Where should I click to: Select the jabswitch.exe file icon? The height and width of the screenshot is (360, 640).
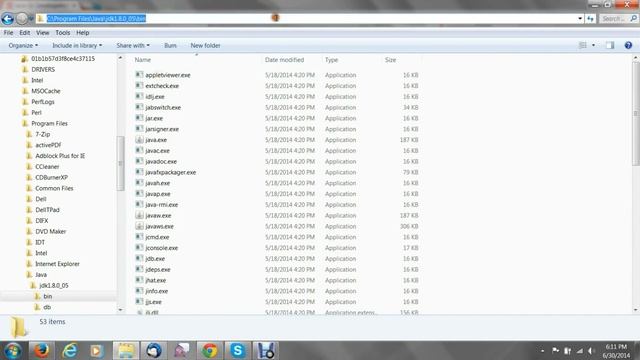(x=139, y=107)
